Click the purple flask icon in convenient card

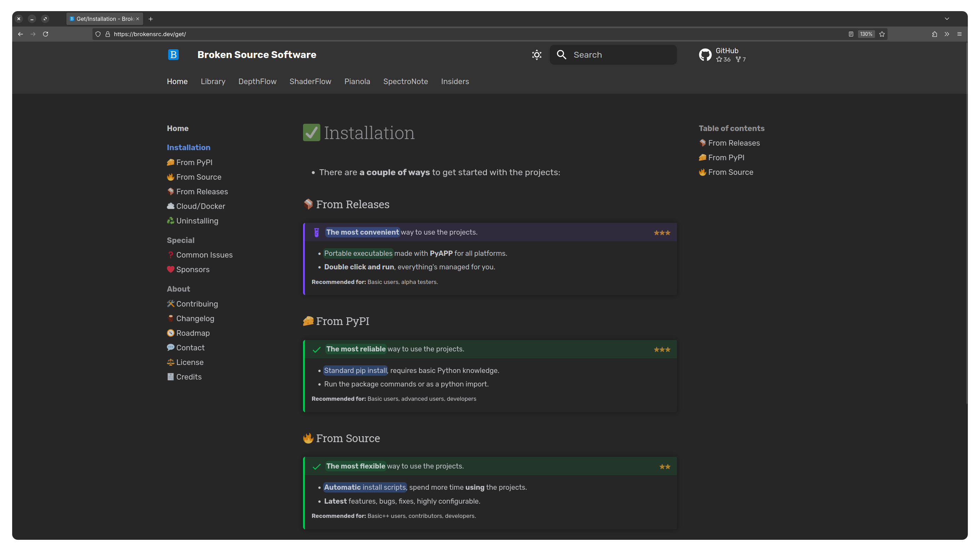tap(316, 233)
